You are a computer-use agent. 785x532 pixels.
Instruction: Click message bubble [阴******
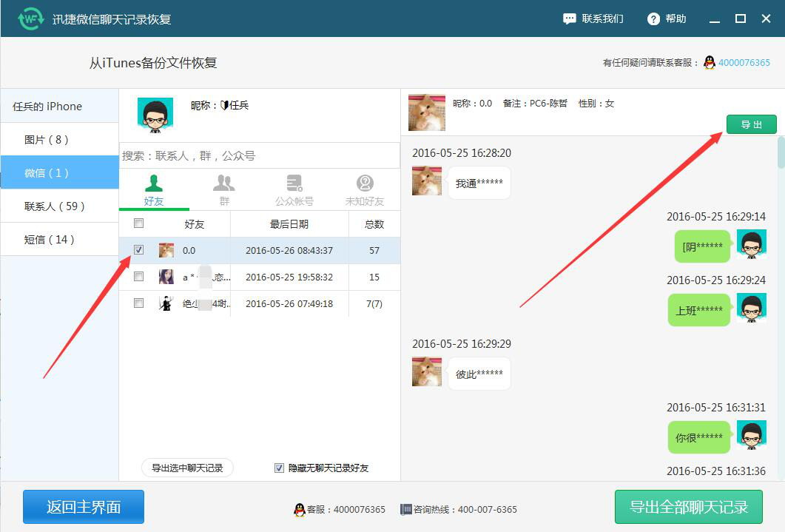[702, 246]
